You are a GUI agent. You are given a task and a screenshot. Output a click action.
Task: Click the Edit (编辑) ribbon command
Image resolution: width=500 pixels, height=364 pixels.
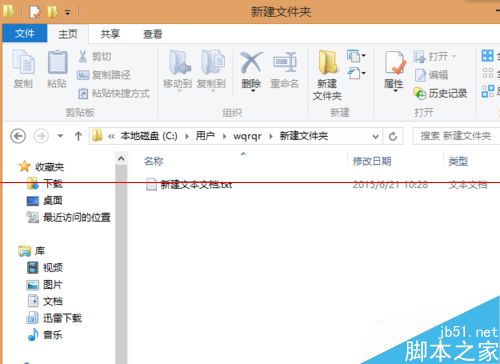(x=431, y=75)
